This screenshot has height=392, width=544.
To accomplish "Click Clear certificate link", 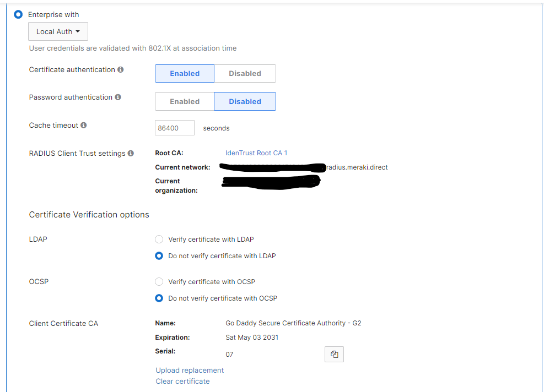I will pos(182,382).
